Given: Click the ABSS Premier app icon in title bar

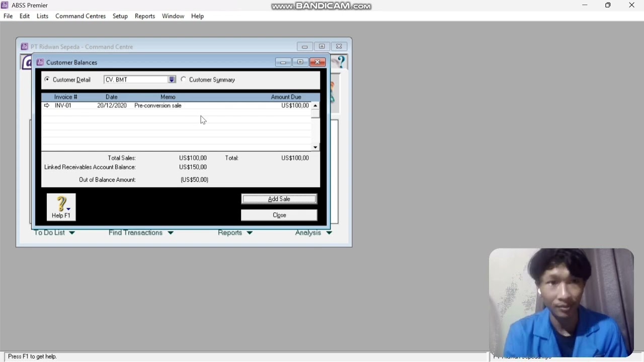Looking at the screenshot, I should tap(5, 5).
